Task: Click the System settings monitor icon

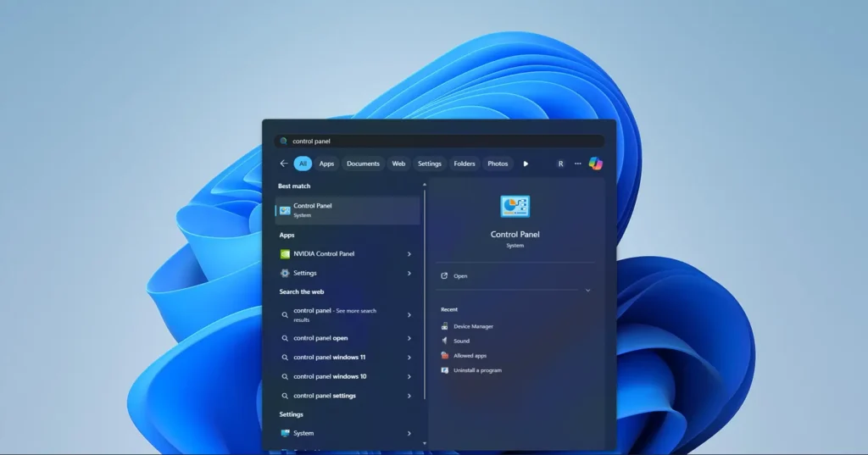Action: point(285,434)
